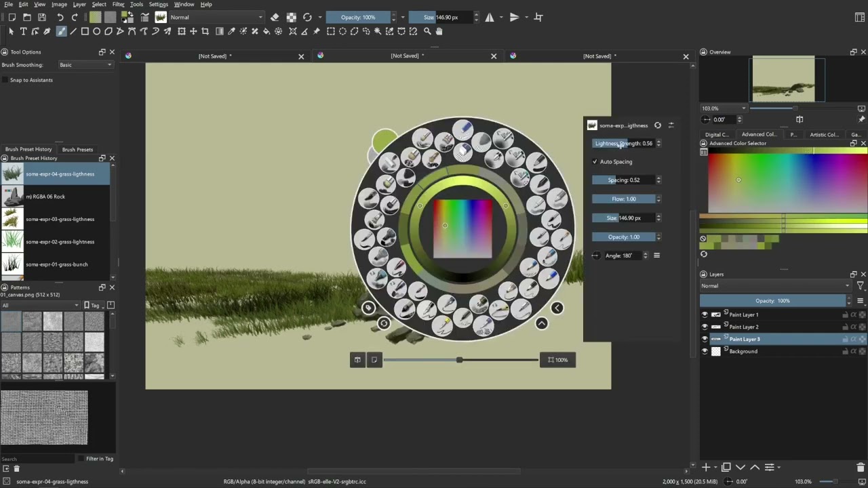The image size is (868, 488).
Task: Select the Color Sampler eyedropper tool
Action: coord(231,31)
